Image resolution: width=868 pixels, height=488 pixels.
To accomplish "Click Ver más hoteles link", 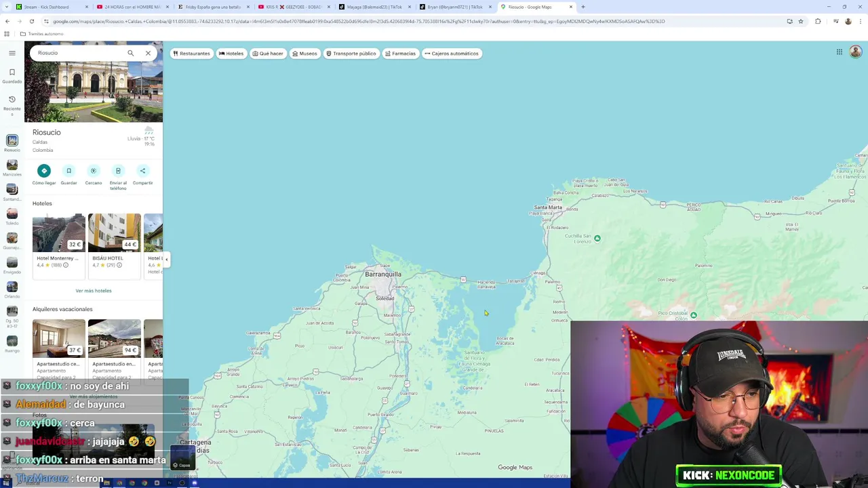I will (94, 291).
